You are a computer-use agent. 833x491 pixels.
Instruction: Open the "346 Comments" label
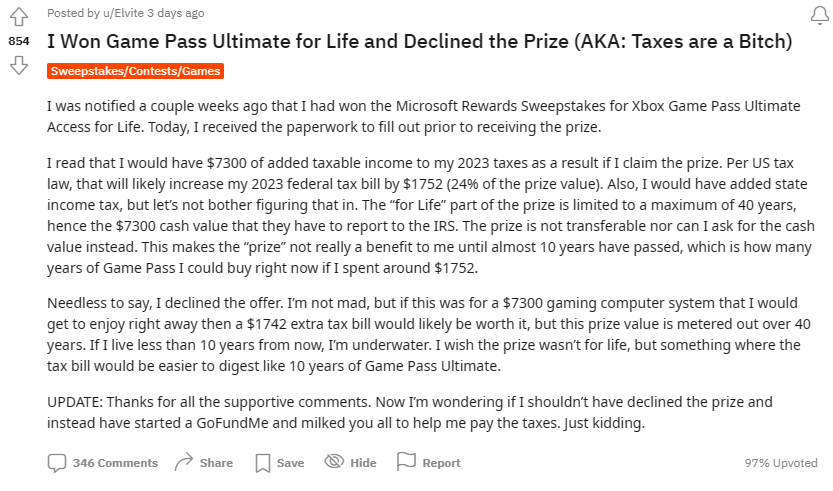coord(115,463)
